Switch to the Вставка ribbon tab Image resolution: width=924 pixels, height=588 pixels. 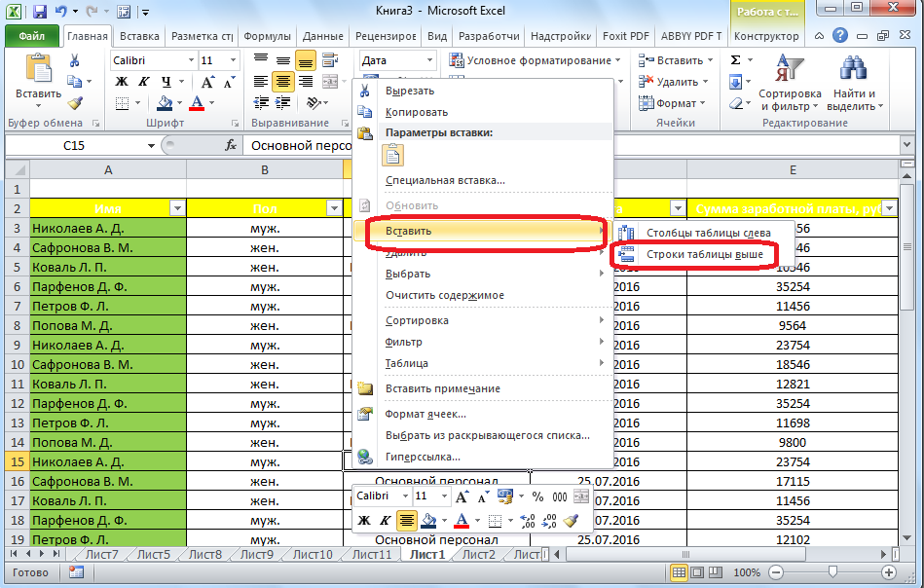pos(139,36)
